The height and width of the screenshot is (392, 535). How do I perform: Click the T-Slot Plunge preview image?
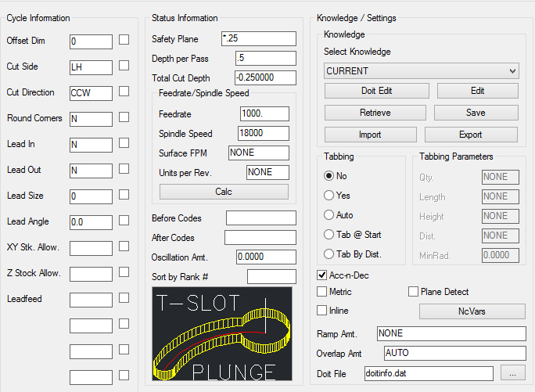221,335
